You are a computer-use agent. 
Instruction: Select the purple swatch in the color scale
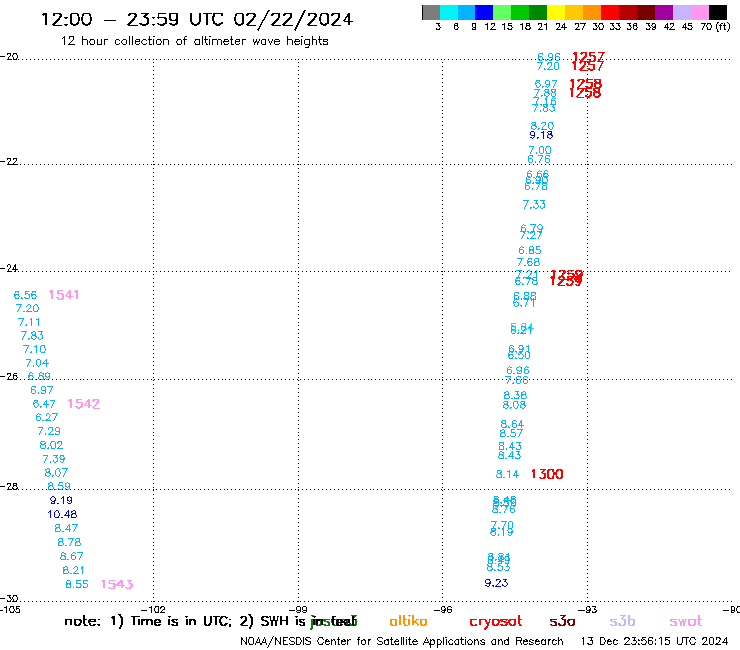tap(664, 12)
